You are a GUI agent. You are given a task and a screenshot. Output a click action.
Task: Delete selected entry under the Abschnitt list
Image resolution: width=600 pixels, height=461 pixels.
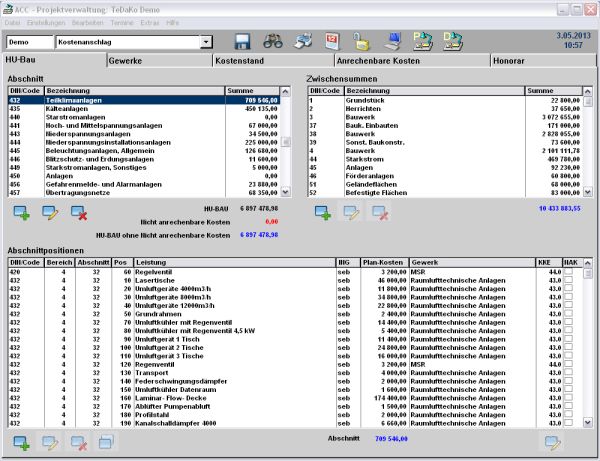[79, 212]
